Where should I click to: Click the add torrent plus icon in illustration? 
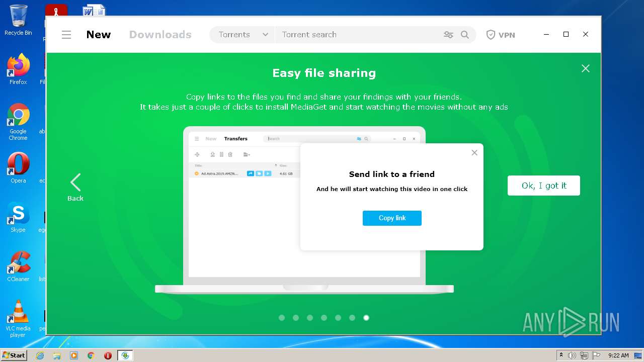[x=197, y=155]
